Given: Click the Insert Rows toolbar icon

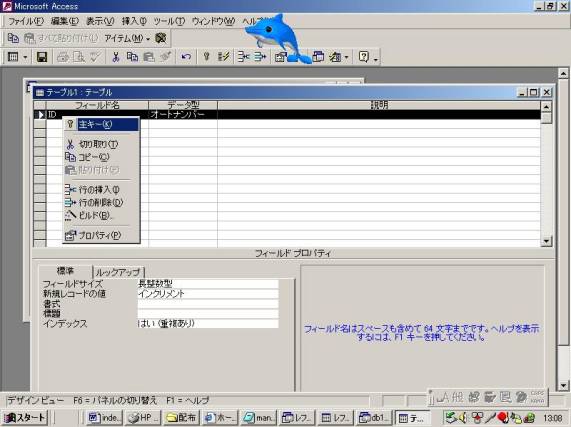Looking at the screenshot, I should point(243,57).
